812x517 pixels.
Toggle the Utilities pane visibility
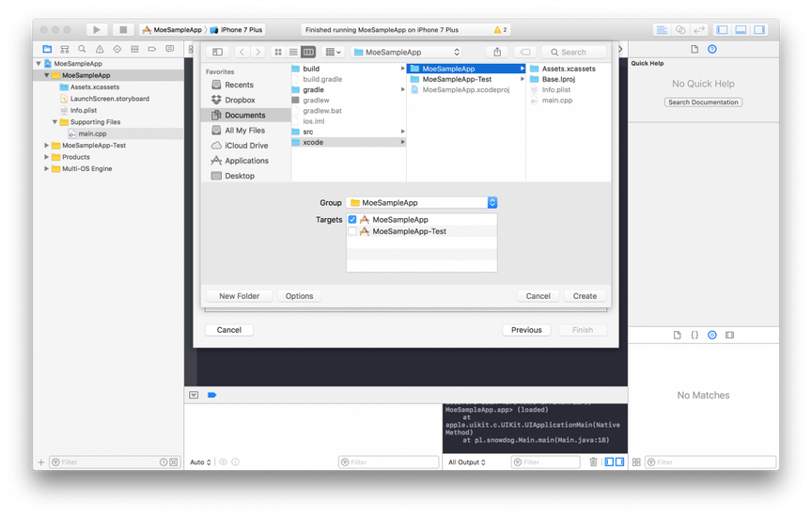tap(759, 29)
